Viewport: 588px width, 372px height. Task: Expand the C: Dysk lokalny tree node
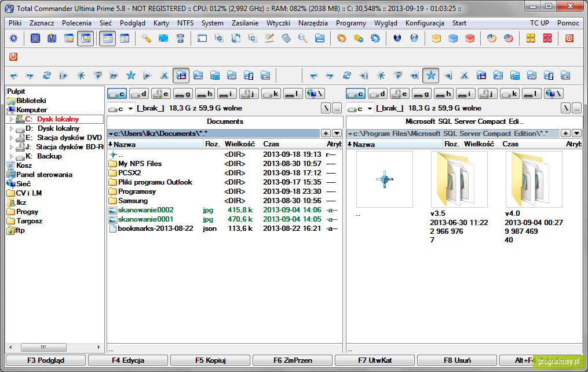point(11,119)
